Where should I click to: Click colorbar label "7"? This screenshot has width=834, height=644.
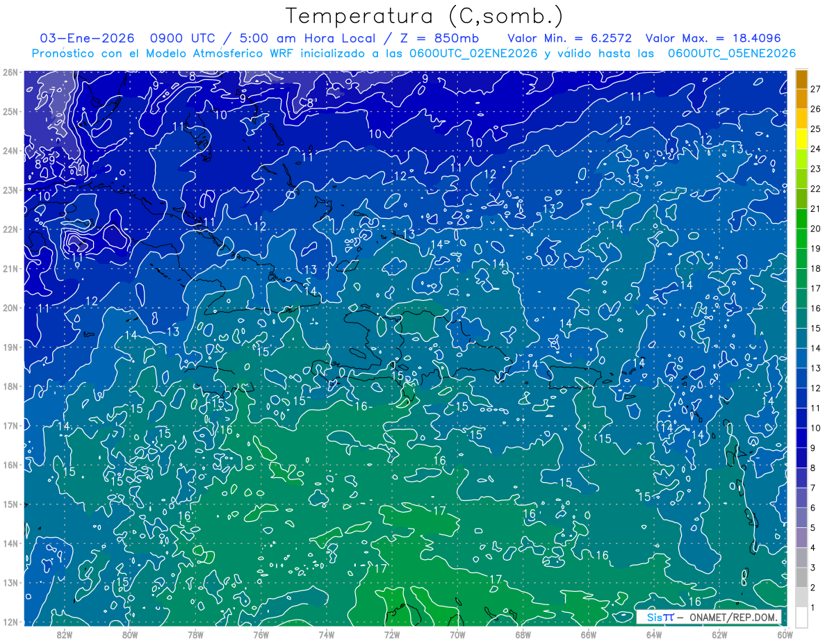pos(813,488)
